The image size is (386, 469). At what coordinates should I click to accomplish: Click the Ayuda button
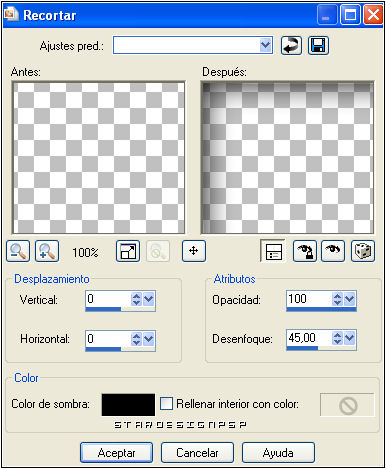click(x=278, y=452)
